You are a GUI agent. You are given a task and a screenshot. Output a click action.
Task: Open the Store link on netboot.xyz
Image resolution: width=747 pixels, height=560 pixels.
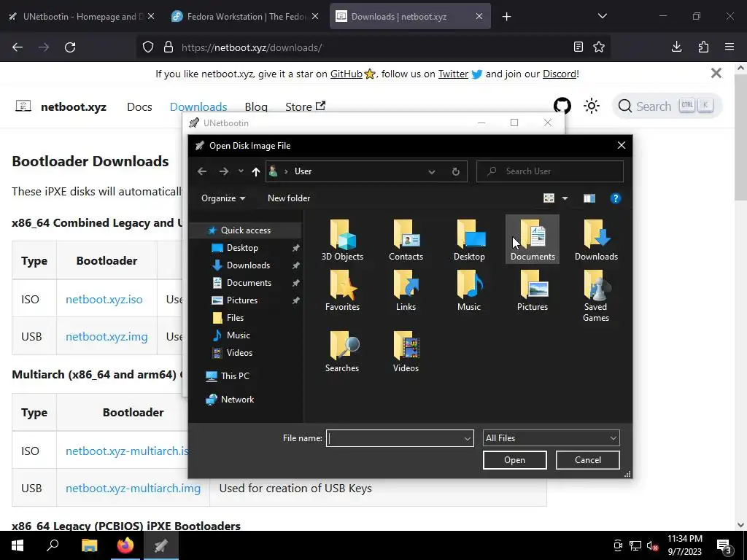pyautogui.click(x=305, y=106)
